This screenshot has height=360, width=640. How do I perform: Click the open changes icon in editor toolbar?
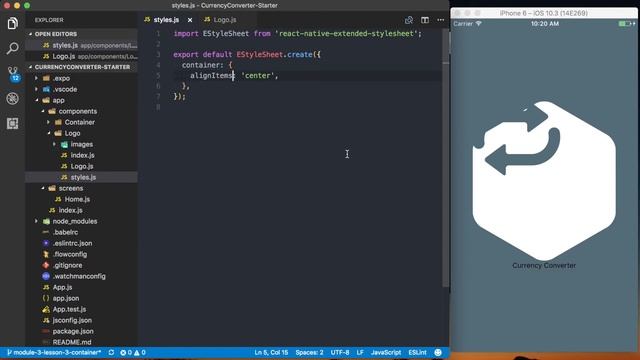pos(409,20)
